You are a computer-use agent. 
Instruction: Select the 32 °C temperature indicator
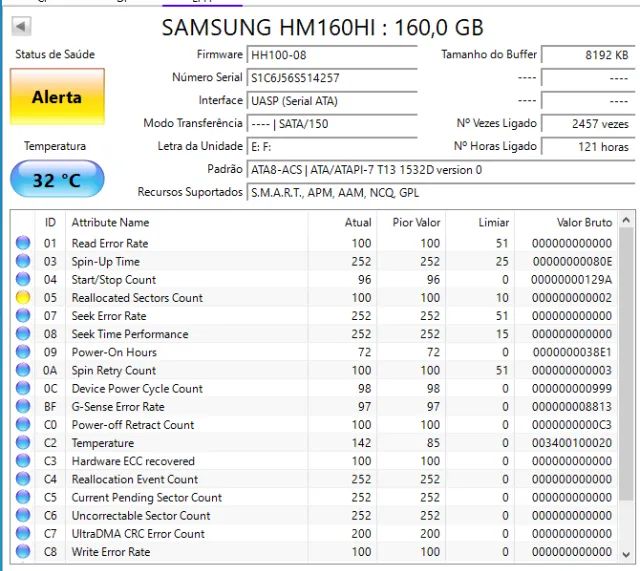57,179
